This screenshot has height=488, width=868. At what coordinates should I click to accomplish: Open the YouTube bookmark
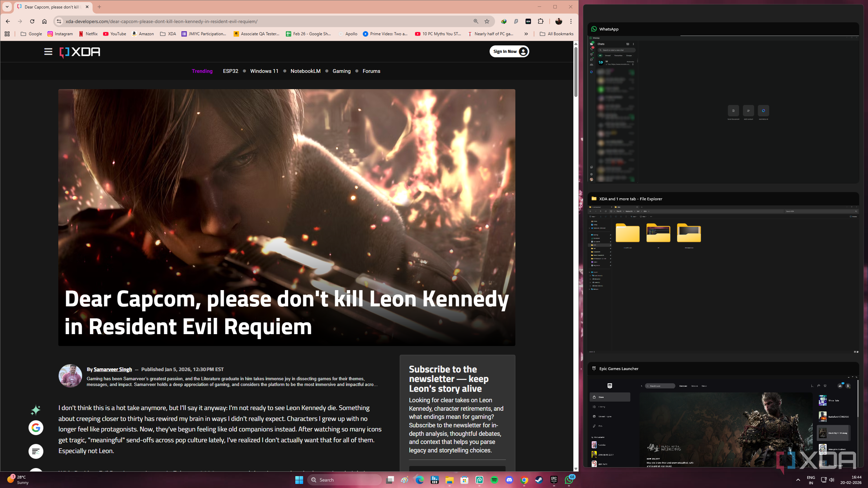(x=115, y=34)
